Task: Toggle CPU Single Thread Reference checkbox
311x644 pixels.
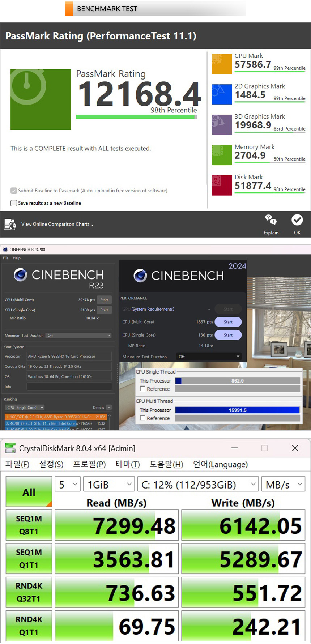Action: pyautogui.click(x=142, y=389)
